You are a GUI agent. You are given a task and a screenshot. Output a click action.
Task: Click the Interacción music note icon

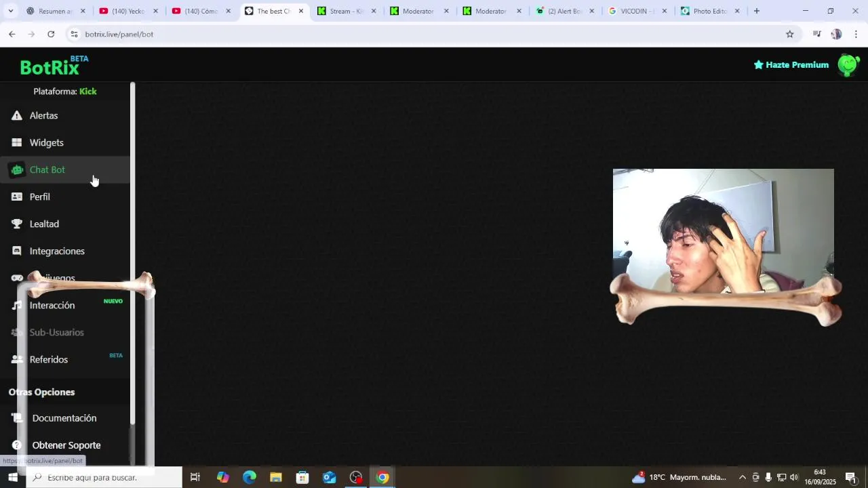pyautogui.click(x=16, y=306)
